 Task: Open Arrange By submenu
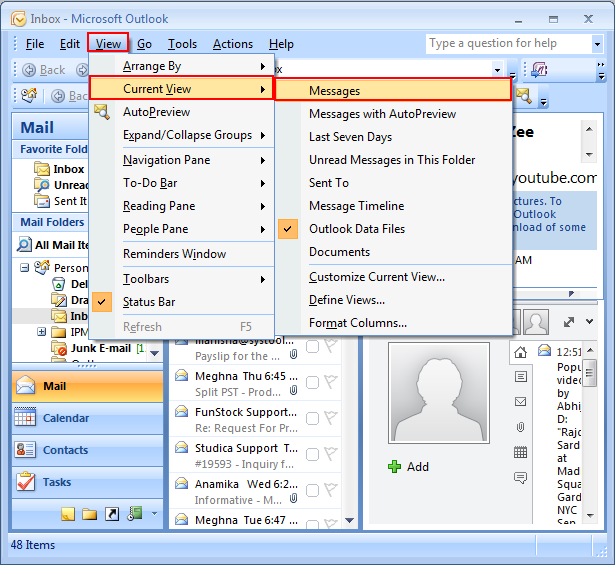coord(182,66)
